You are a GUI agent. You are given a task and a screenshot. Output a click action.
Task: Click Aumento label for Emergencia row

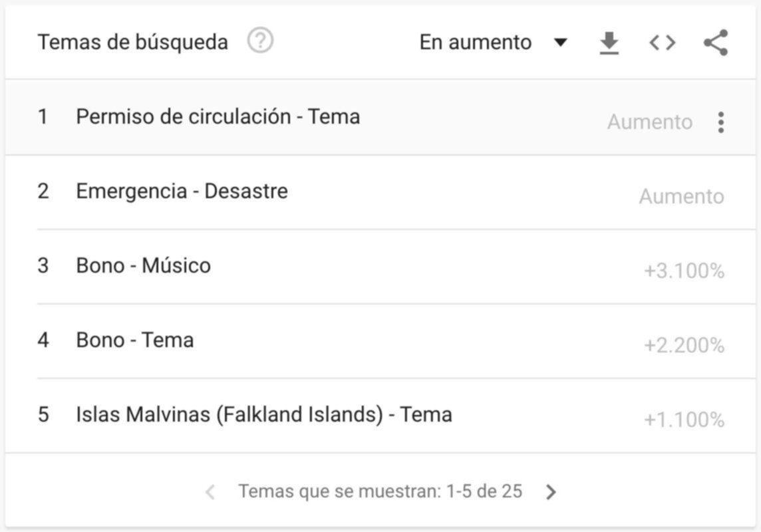681,197
